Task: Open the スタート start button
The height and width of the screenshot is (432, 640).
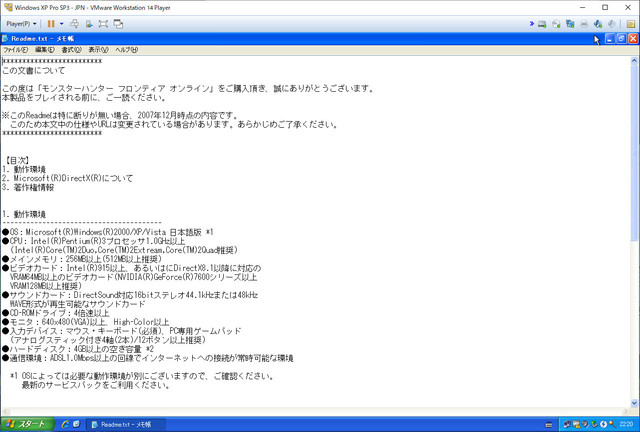Action: pyautogui.click(x=27, y=424)
